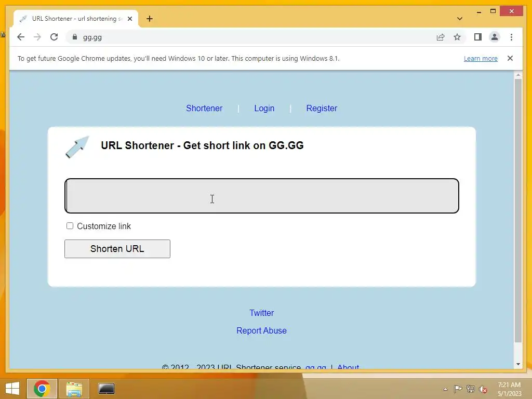Open the network tray icon
Image resolution: width=532 pixels, height=399 pixels.
tap(470, 389)
